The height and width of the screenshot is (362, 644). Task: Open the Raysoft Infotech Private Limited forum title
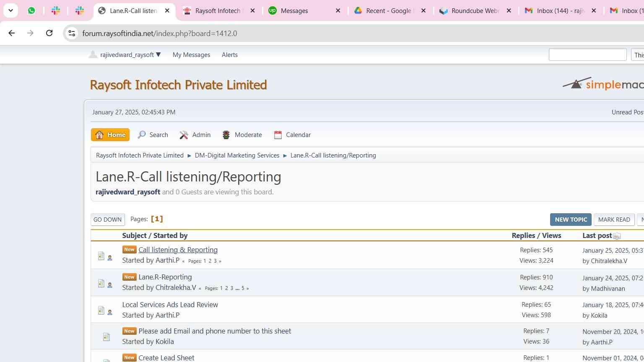click(x=178, y=85)
